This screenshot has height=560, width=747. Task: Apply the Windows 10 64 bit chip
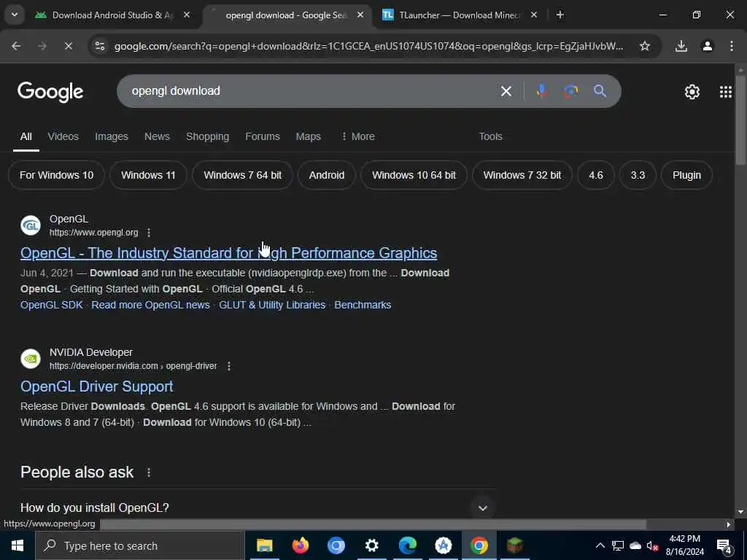[x=414, y=175]
